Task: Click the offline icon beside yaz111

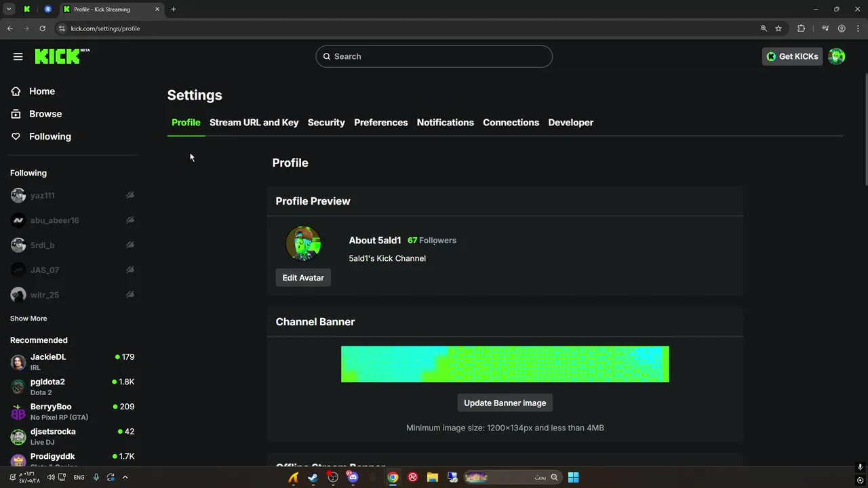Action: tap(130, 195)
